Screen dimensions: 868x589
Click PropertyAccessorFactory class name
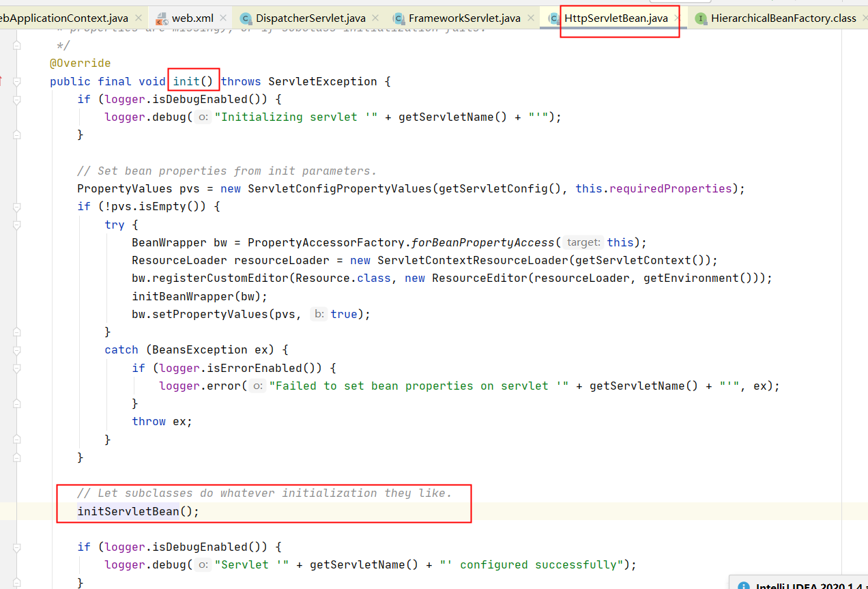(x=325, y=242)
